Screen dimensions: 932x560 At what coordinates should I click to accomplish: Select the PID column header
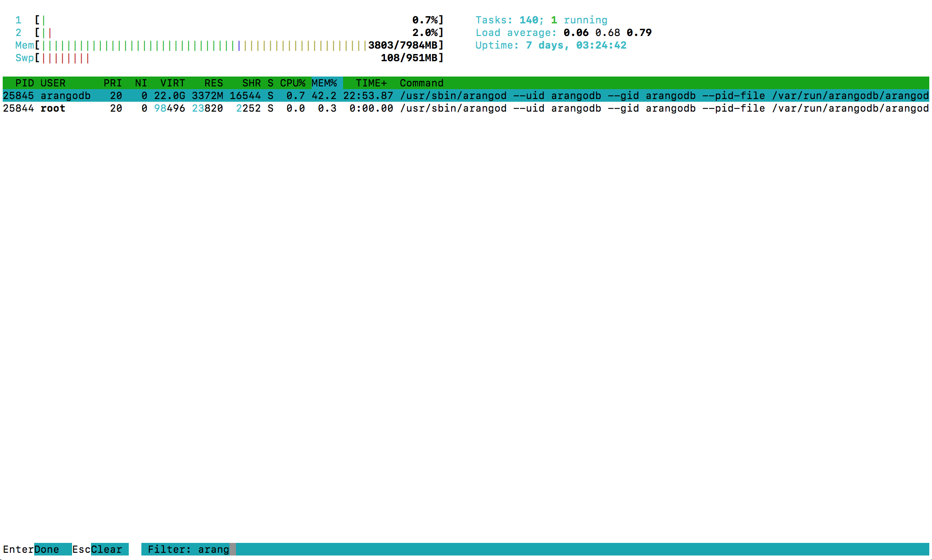click(x=25, y=83)
